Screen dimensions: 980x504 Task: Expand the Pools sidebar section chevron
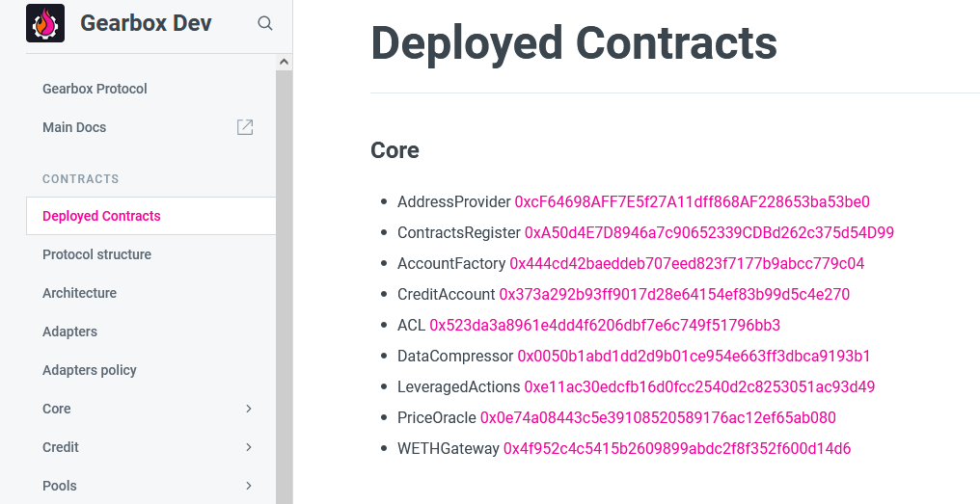(x=249, y=486)
